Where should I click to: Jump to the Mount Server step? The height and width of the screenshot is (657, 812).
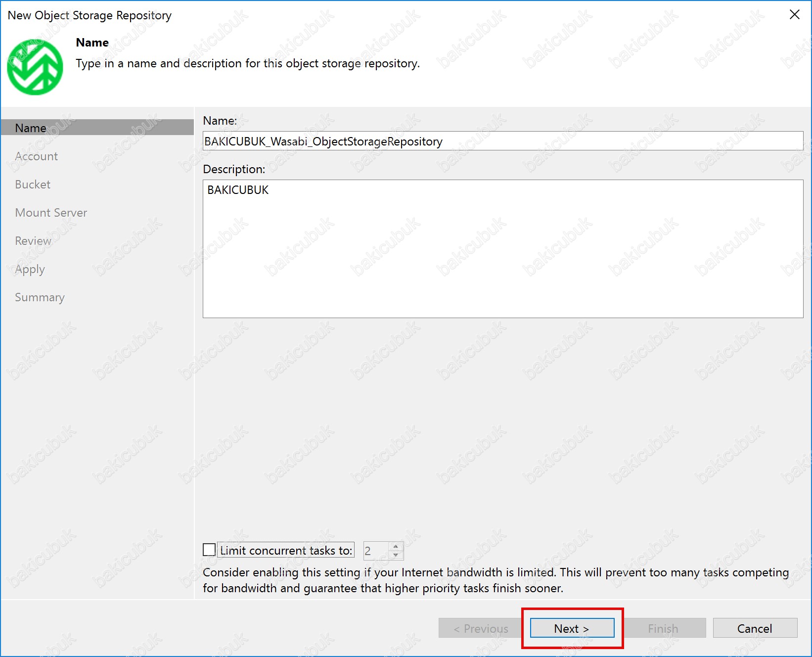pyautogui.click(x=51, y=213)
